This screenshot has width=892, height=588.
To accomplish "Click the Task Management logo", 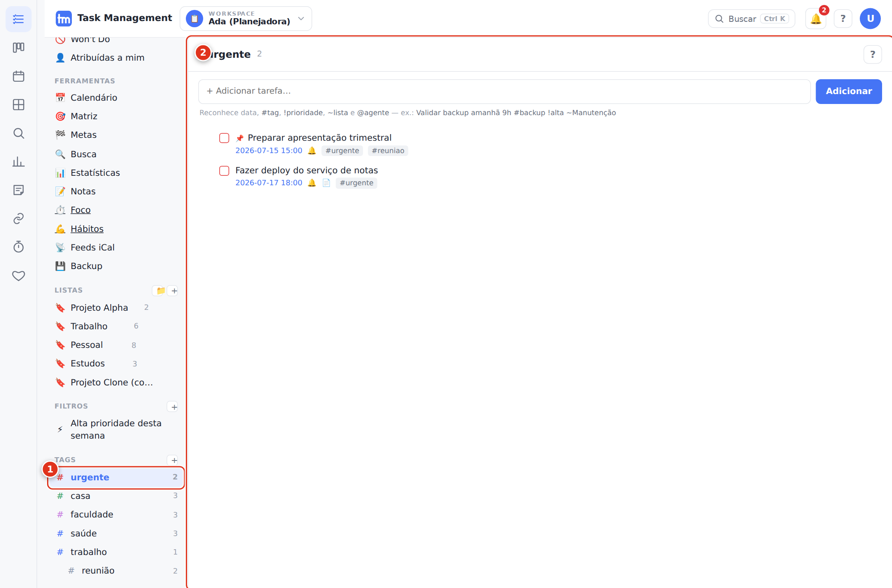I will (64, 19).
